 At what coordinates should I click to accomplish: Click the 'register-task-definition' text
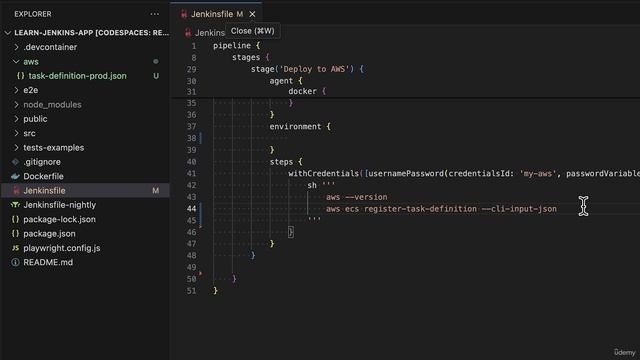click(420, 209)
